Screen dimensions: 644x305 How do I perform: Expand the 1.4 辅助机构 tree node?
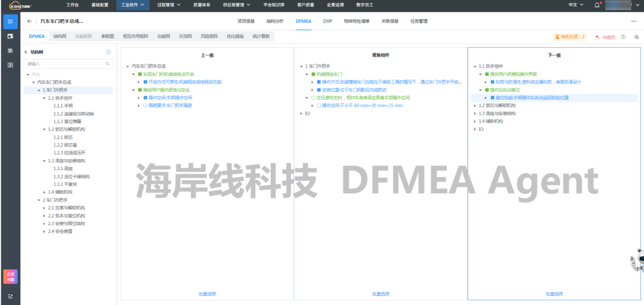[x=45, y=192]
